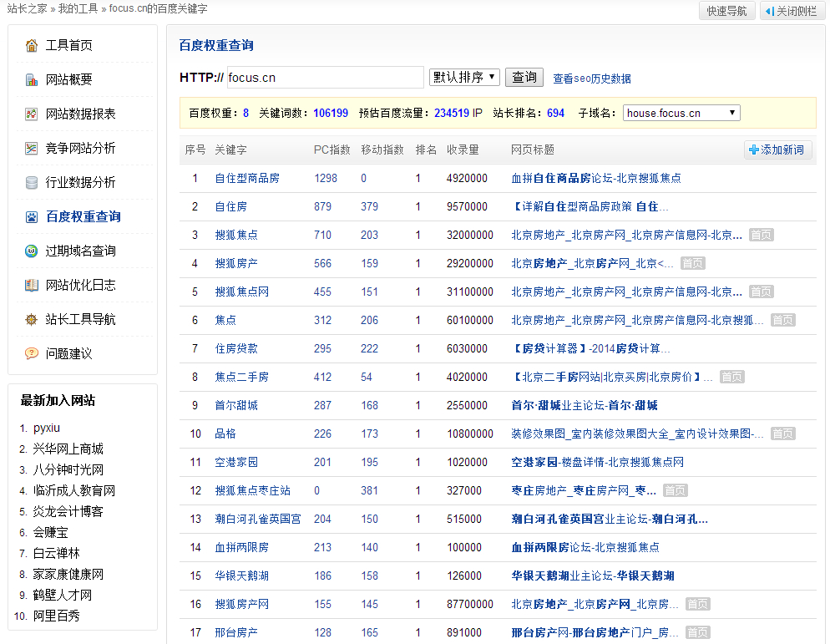Click the 添加新词 button
The image size is (830, 644).
(777, 150)
